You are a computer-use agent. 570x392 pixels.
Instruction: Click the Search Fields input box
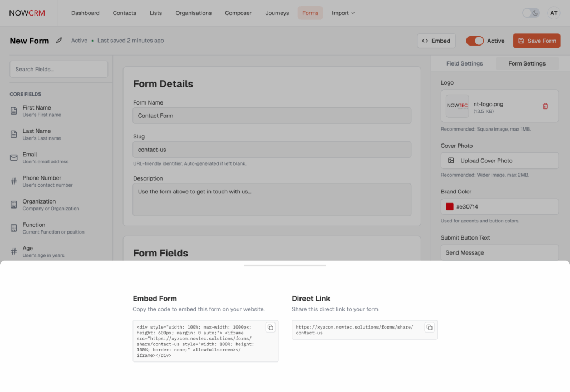(58, 69)
